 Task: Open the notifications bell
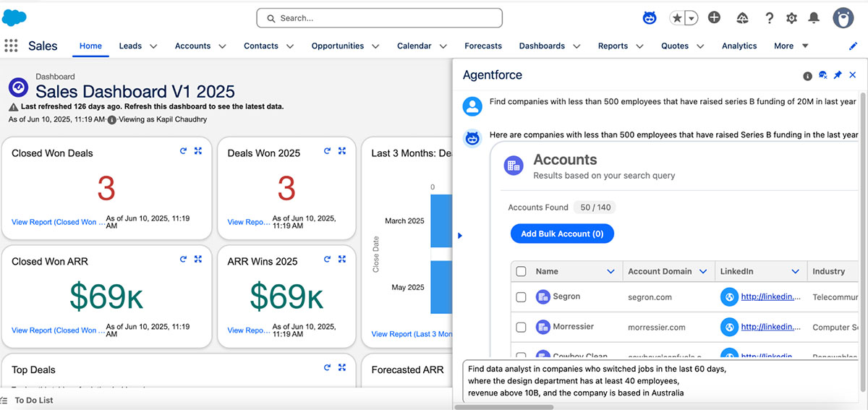[814, 18]
